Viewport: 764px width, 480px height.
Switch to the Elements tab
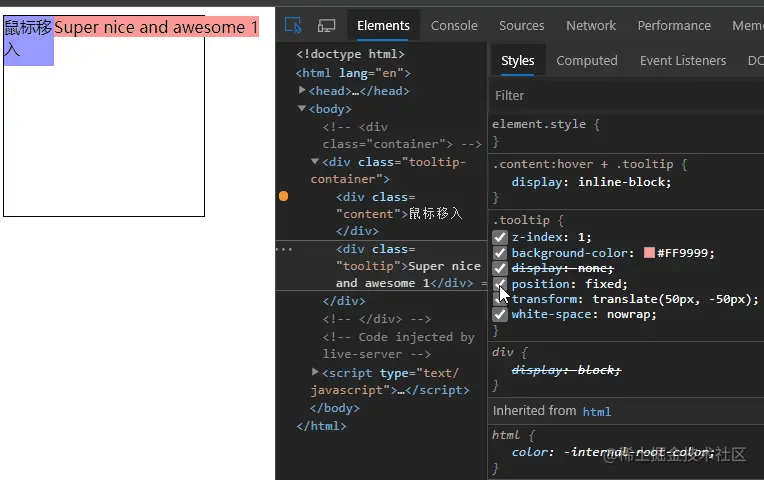[383, 25]
